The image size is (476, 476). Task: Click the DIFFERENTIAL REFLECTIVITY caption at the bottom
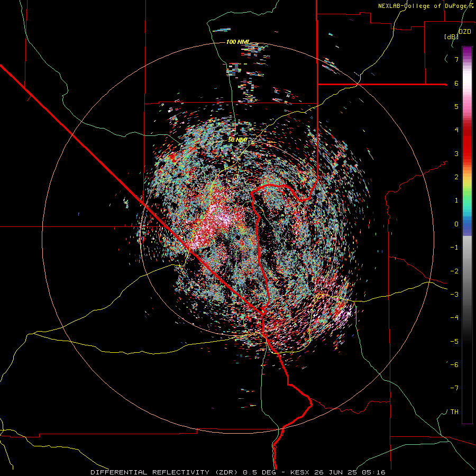tap(238, 472)
